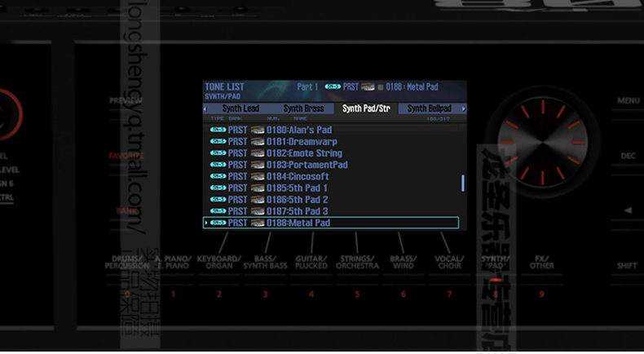This screenshot has width=644, height=354.
Task: Click the SN-S badge beside 0187:5th Pad 3
Action: (x=218, y=210)
